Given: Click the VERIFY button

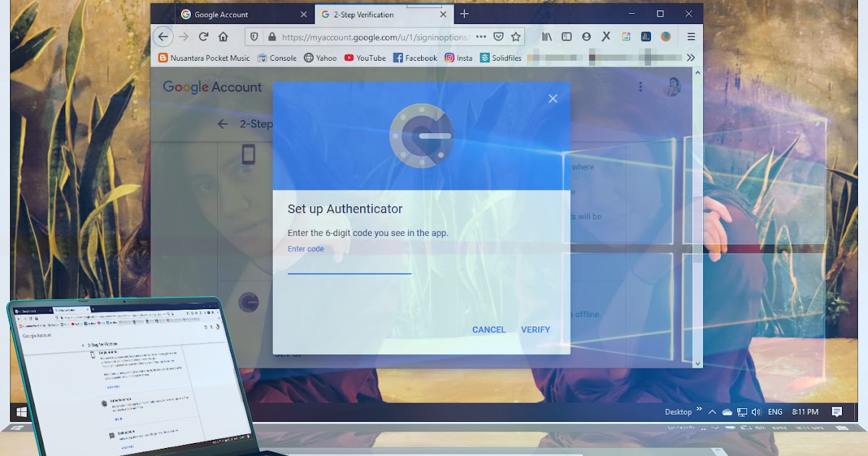Looking at the screenshot, I should (x=535, y=329).
